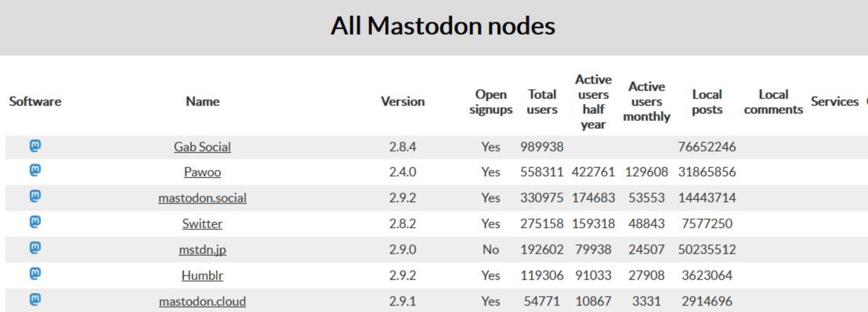Sort by Local posts column header

click(x=707, y=102)
